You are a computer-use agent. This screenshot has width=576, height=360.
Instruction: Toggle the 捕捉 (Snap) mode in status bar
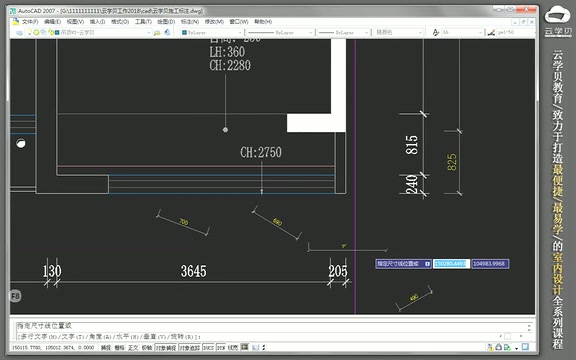[106, 347]
